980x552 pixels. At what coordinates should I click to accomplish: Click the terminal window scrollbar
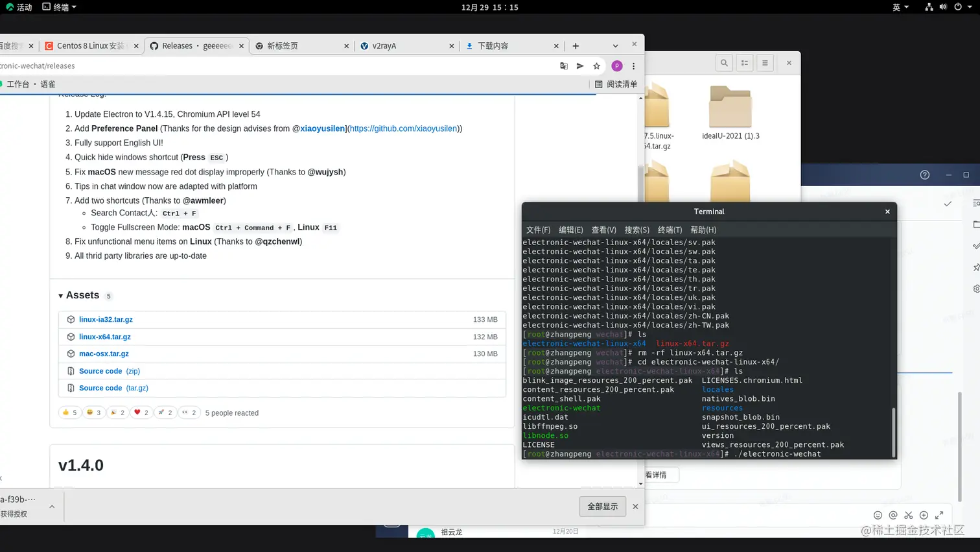[x=894, y=433]
